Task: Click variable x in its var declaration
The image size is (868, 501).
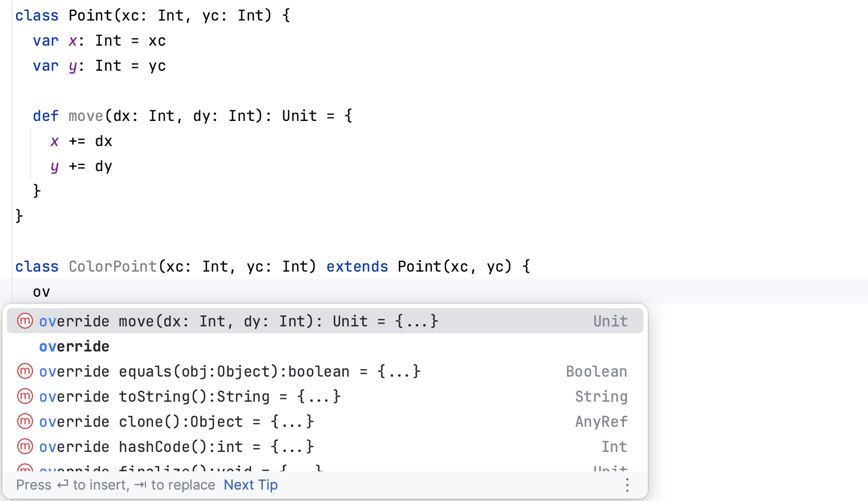Action: click(72, 41)
